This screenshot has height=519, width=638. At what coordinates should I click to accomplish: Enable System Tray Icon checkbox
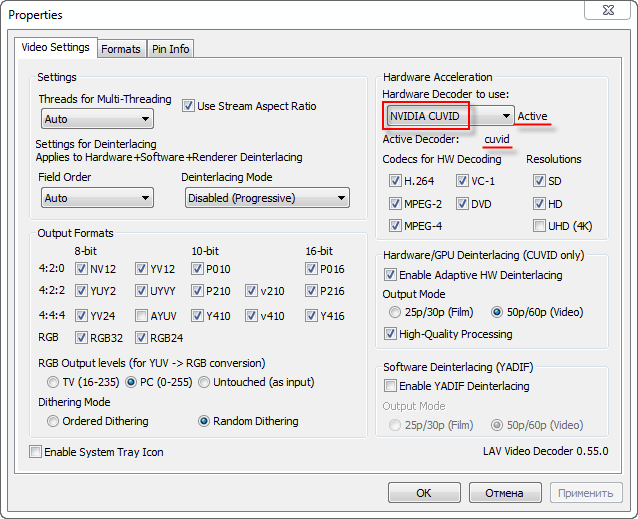tap(36, 452)
